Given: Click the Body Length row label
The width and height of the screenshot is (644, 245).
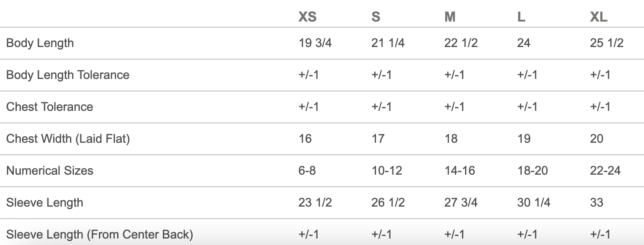Looking at the screenshot, I should click(x=40, y=43).
